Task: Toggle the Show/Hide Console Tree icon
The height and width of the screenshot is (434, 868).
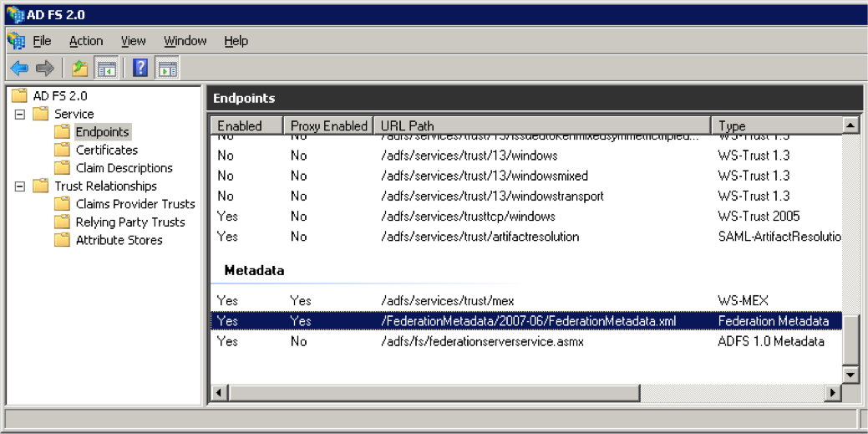Action: [106, 69]
